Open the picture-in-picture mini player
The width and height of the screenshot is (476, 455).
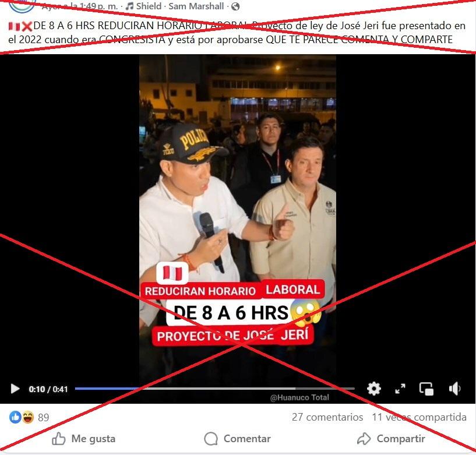(426, 389)
